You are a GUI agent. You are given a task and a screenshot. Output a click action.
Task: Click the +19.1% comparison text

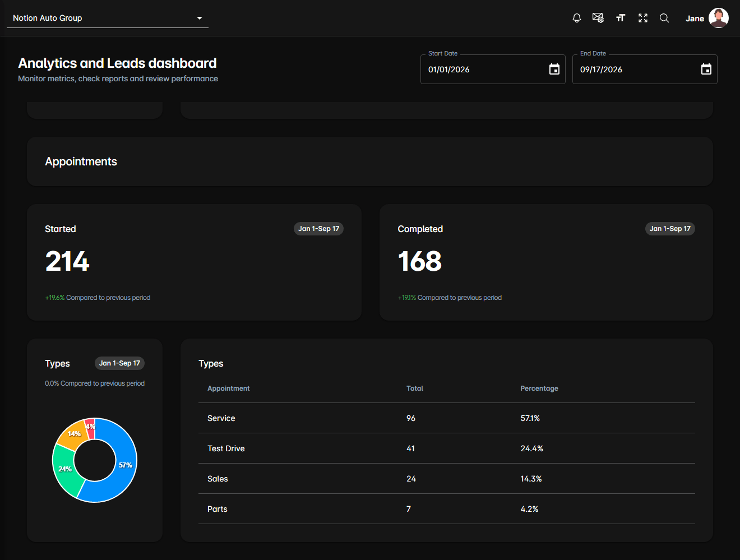(450, 298)
